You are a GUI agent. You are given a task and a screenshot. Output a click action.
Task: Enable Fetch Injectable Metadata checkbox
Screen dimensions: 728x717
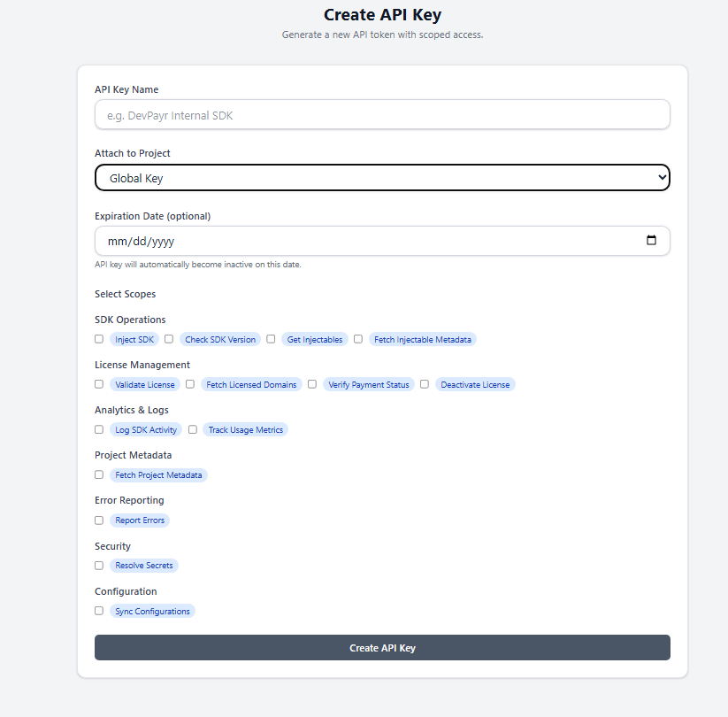pyautogui.click(x=358, y=339)
